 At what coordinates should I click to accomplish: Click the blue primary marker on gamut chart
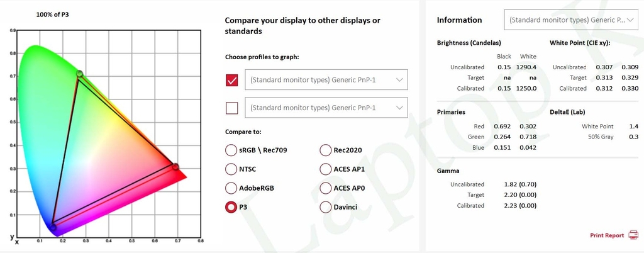pyautogui.click(x=53, y=227)
